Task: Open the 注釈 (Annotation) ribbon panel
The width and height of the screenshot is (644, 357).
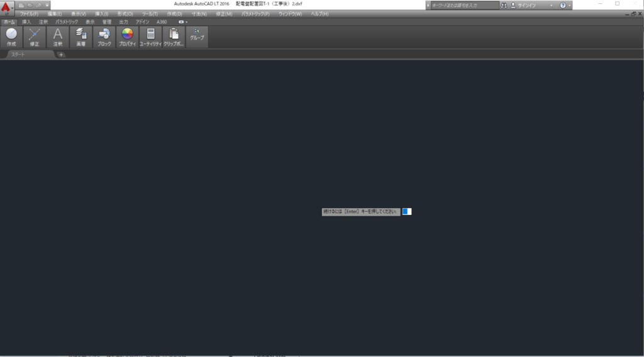Action: click(x=58, y=37)
